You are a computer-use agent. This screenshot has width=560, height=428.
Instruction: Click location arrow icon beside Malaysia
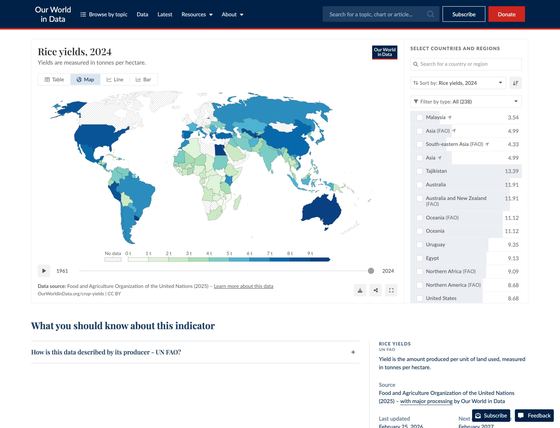tap(450, 117)
